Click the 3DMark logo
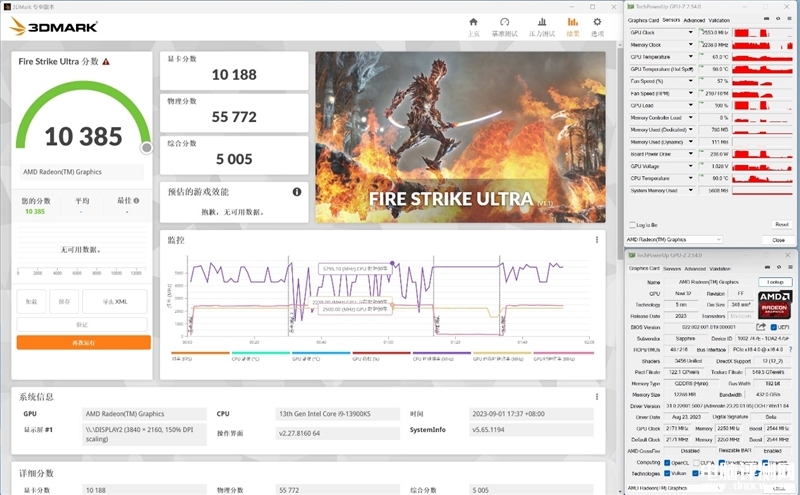800x495 pixels. [54, 27]
